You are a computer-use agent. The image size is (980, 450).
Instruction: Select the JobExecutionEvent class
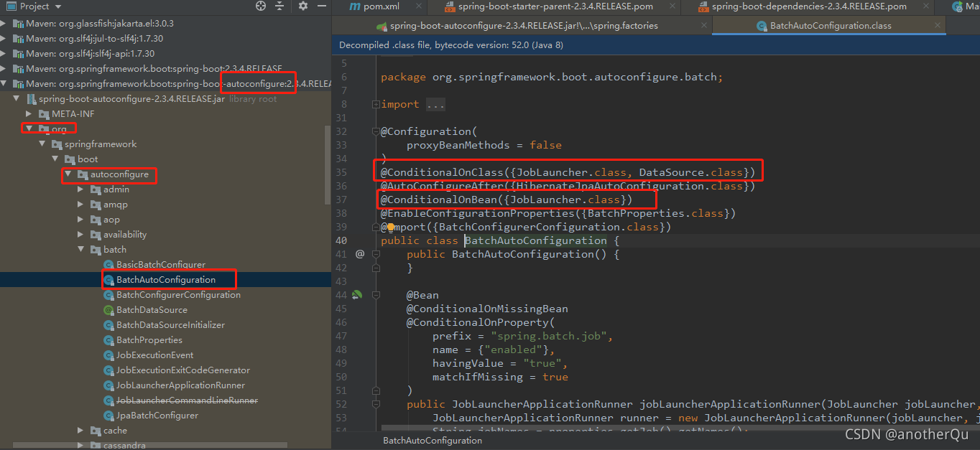(x=155, y=355)
